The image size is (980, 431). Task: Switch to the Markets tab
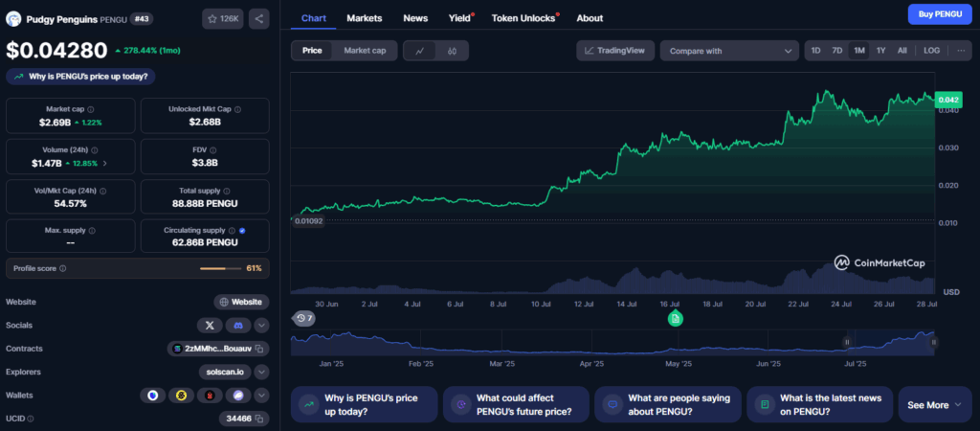(x=365, y=18)
